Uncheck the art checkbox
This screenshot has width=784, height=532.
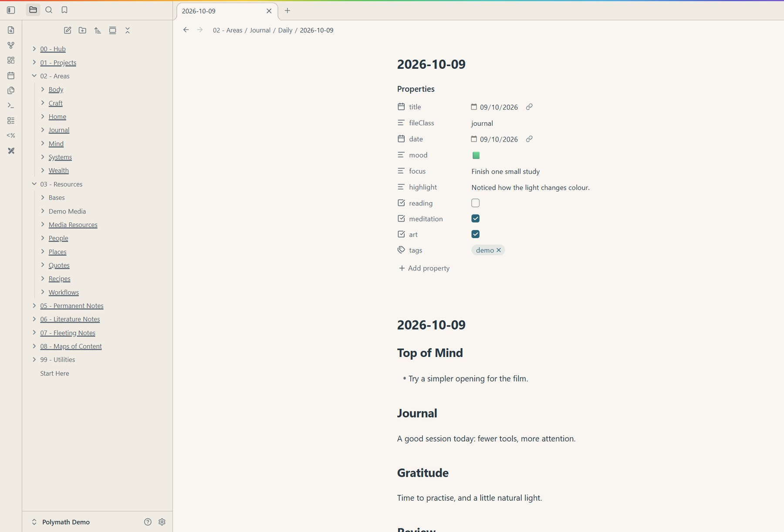tap(476, 234)
